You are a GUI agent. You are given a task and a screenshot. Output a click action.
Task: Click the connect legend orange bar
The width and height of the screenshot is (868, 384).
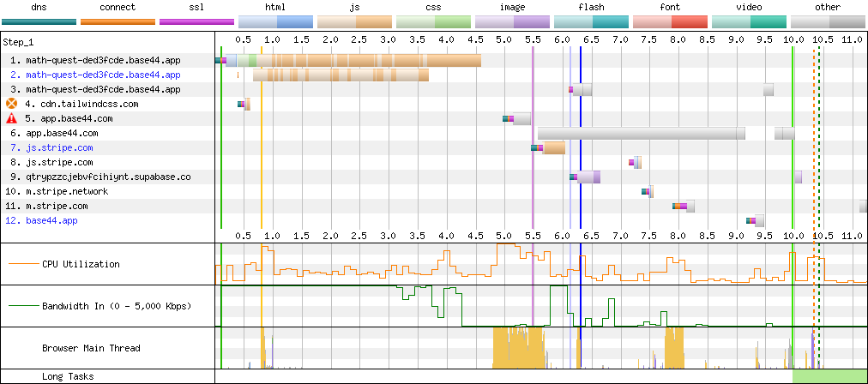(118, 21)
